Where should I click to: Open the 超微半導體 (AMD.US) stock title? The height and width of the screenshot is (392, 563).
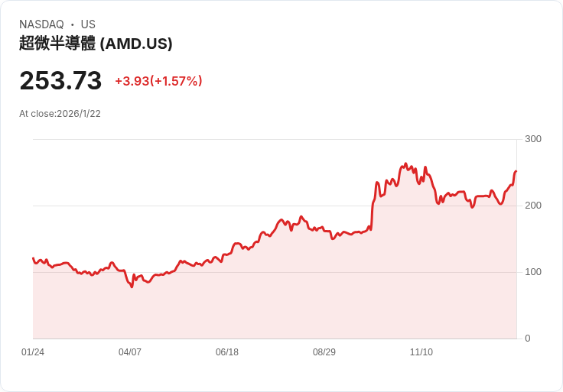(x=96, y=44)
